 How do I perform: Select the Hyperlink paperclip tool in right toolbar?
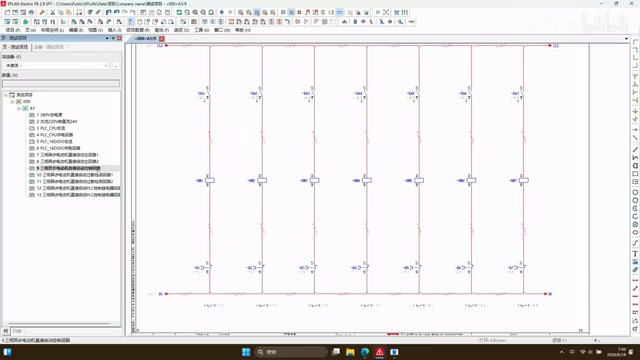[635, 270]
